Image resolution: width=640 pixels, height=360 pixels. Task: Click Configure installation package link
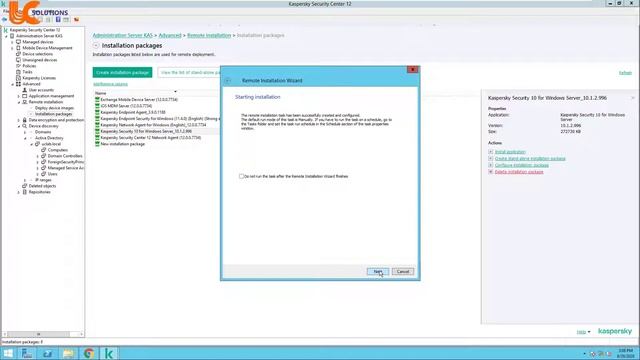click(522, 165)
